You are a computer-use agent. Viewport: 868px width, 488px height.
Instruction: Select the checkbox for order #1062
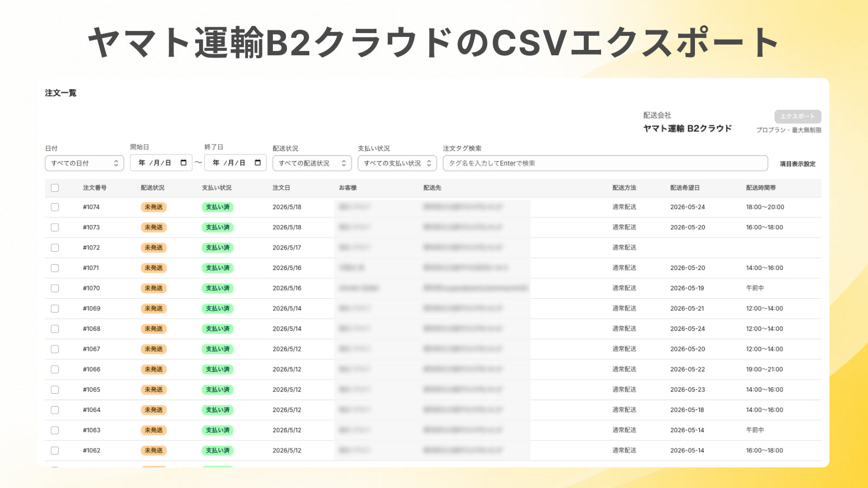tap(55, 451)
